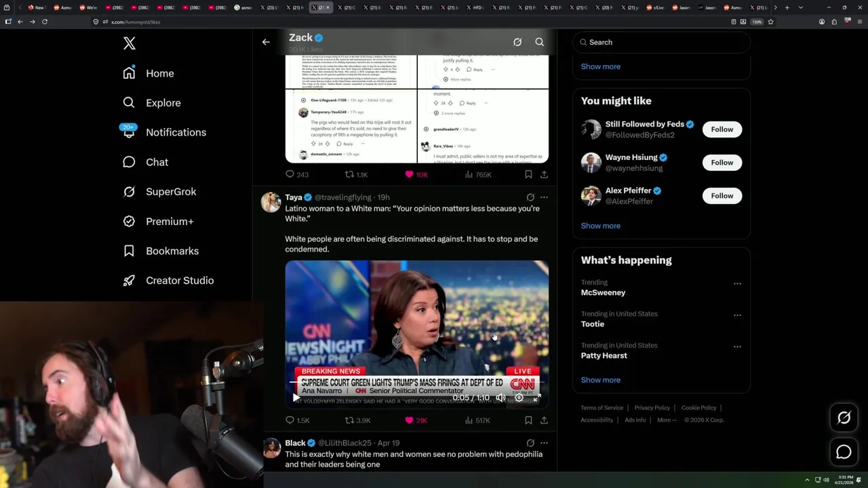Bookmark Taya's post
868x488 pixels.
tap(528, 420)
